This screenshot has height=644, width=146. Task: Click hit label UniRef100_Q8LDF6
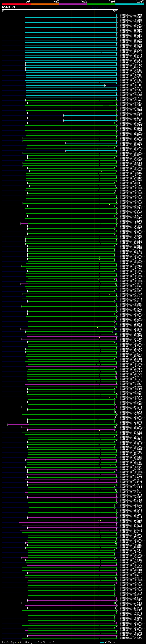[131, 60]
